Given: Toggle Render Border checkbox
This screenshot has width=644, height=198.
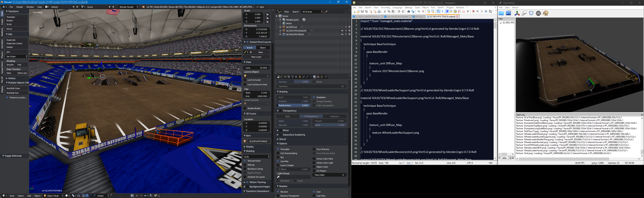Looking at the screenshot, I should point(245,108).
